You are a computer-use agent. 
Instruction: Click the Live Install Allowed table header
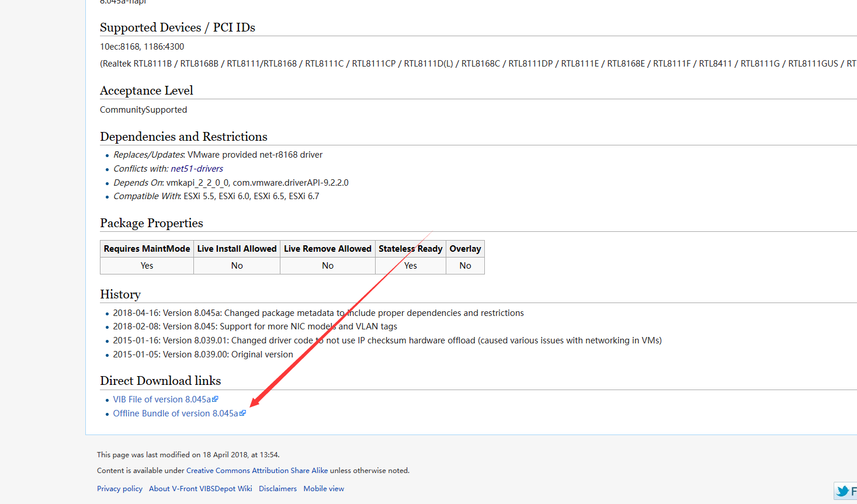click(x=237, y=249)
